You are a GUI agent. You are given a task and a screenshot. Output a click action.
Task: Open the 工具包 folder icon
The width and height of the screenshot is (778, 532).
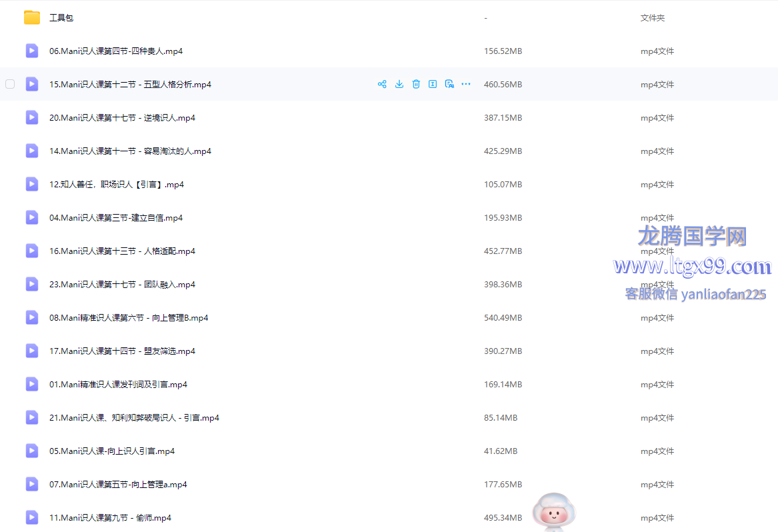click(32, 18)
